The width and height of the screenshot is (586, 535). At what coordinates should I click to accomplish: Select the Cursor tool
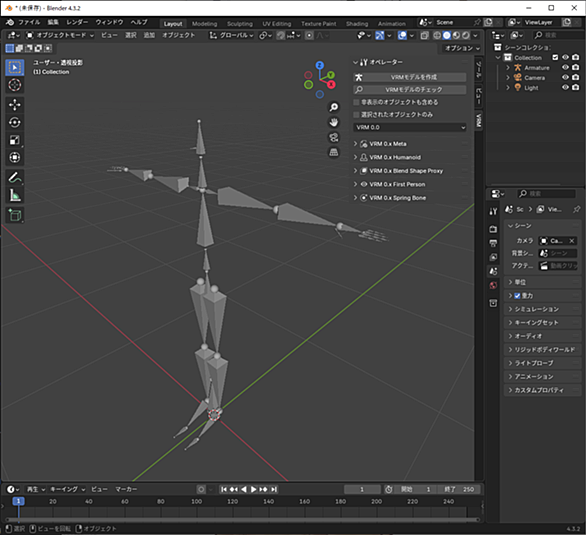coord(15,85)
